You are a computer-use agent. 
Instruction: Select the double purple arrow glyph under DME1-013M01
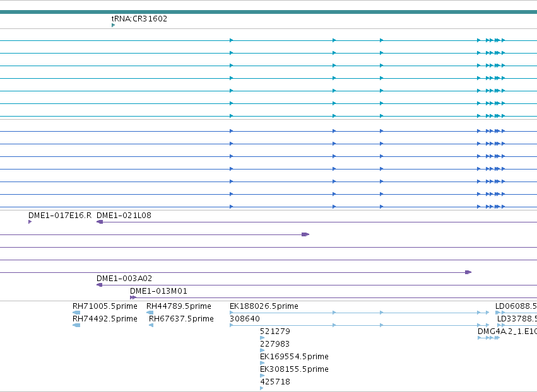click(133, 297)
